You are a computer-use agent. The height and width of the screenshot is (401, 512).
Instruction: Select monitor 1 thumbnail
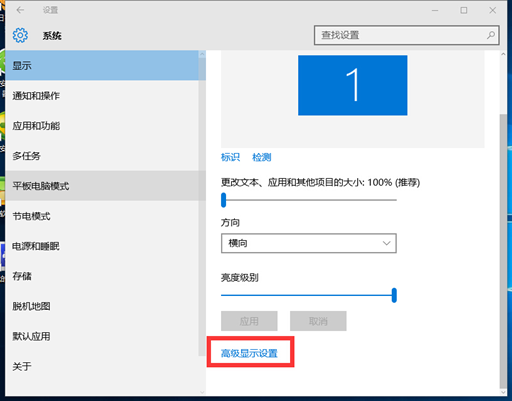point(352,85)
